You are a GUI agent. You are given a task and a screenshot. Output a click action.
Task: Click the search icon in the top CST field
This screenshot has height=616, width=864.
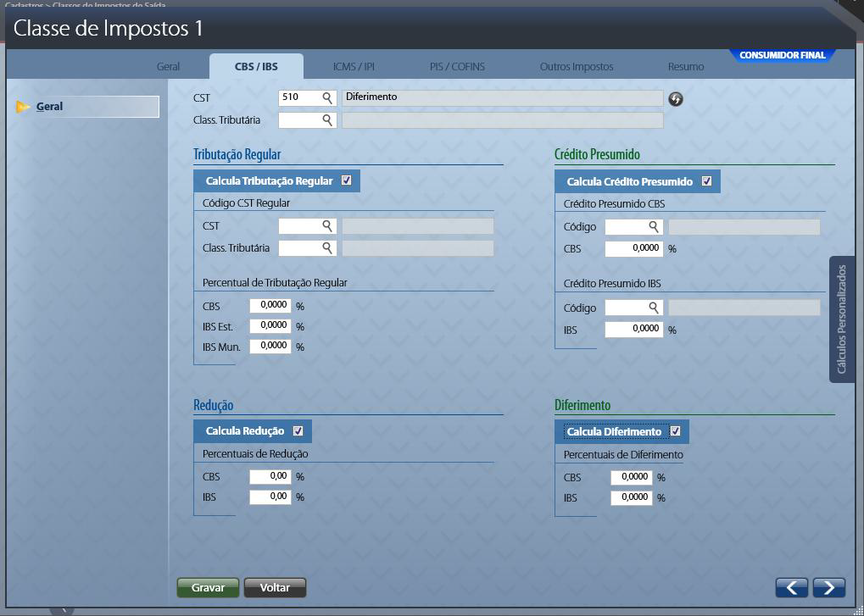point(327,98)
